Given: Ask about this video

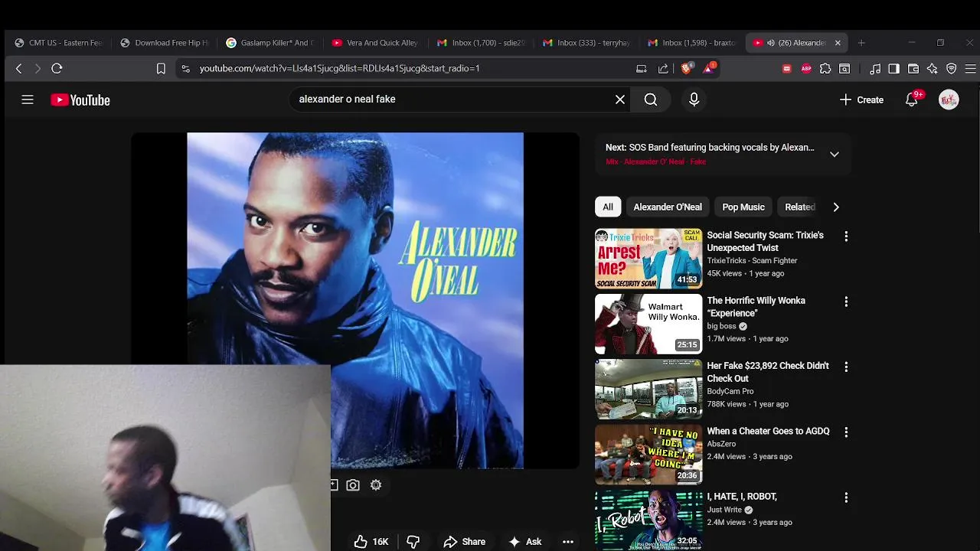Looking at the screenshot, I should [x=525, y=541].
